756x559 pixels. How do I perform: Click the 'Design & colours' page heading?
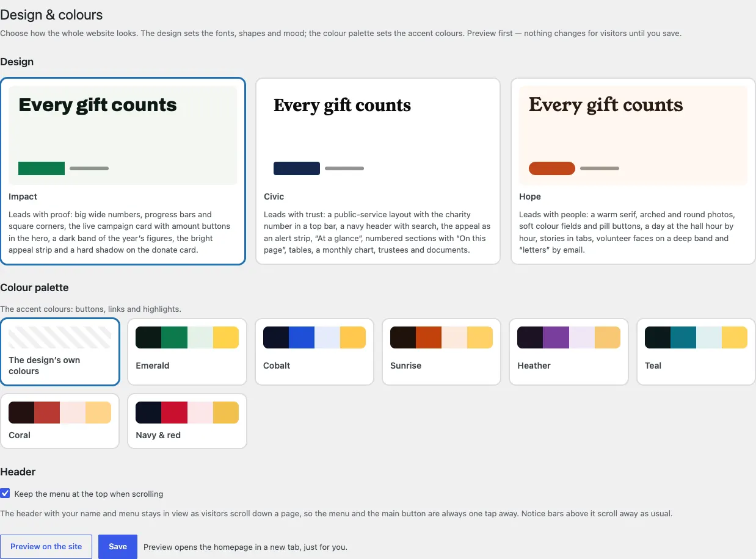click(51, 15)
